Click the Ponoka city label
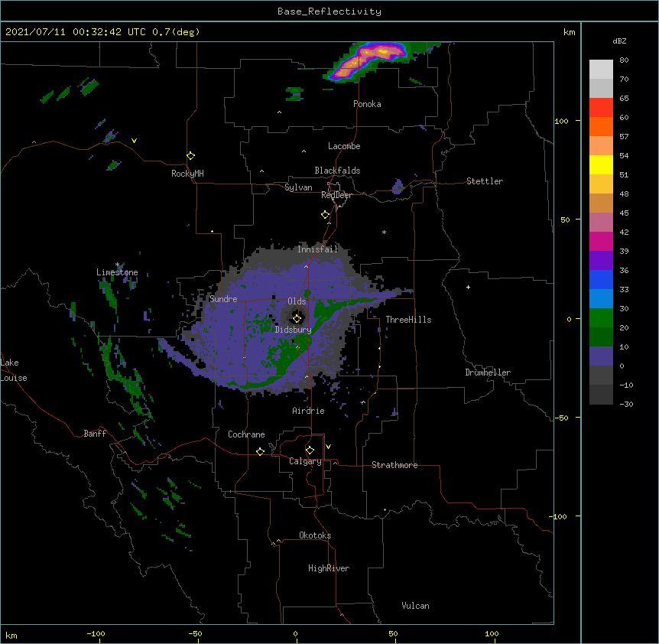The image size is (659, 644). coord(367,104)
